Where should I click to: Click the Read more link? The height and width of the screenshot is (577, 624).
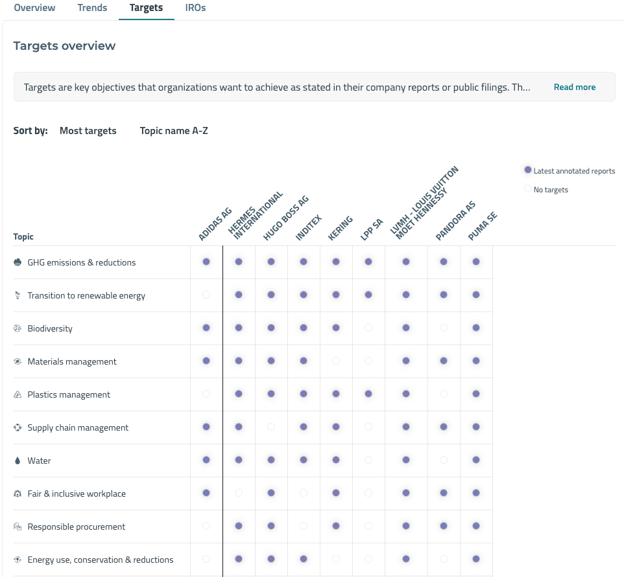[x=574, y=87]
